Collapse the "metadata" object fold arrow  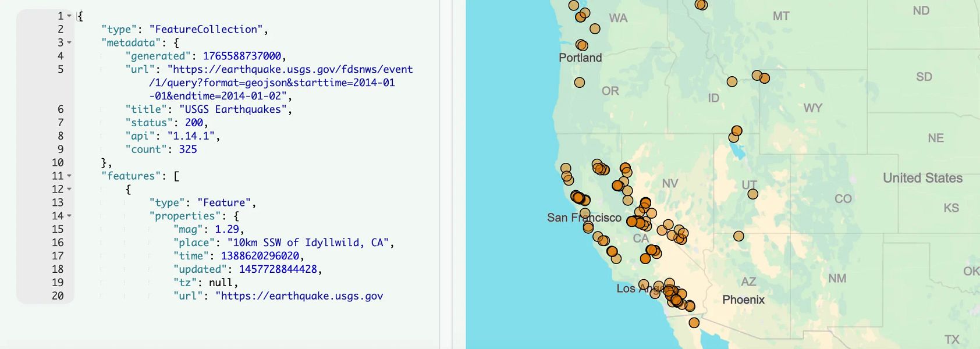coord(69,43)
